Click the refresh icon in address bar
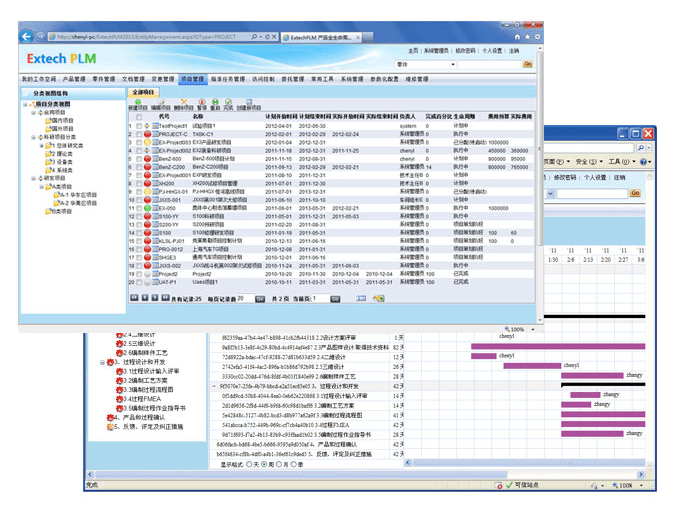Image resolution: width=699 pixels, height=510 pixels. point(267,37)
